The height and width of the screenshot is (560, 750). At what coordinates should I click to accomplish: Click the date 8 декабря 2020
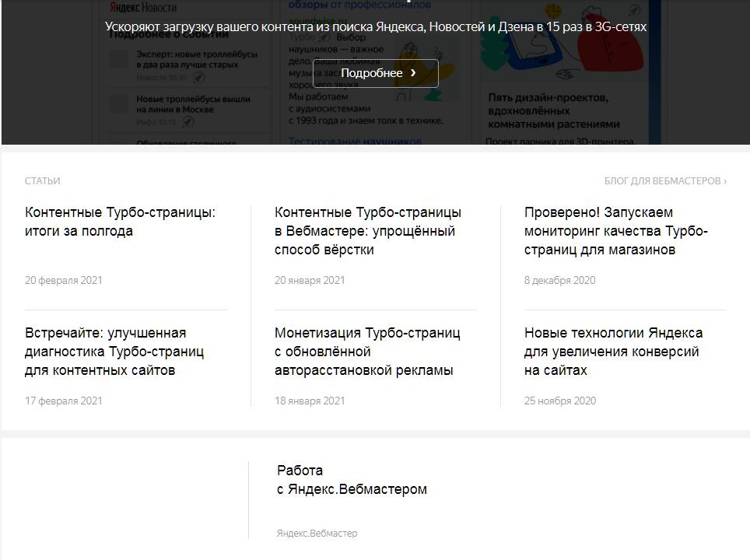(559, 280)
